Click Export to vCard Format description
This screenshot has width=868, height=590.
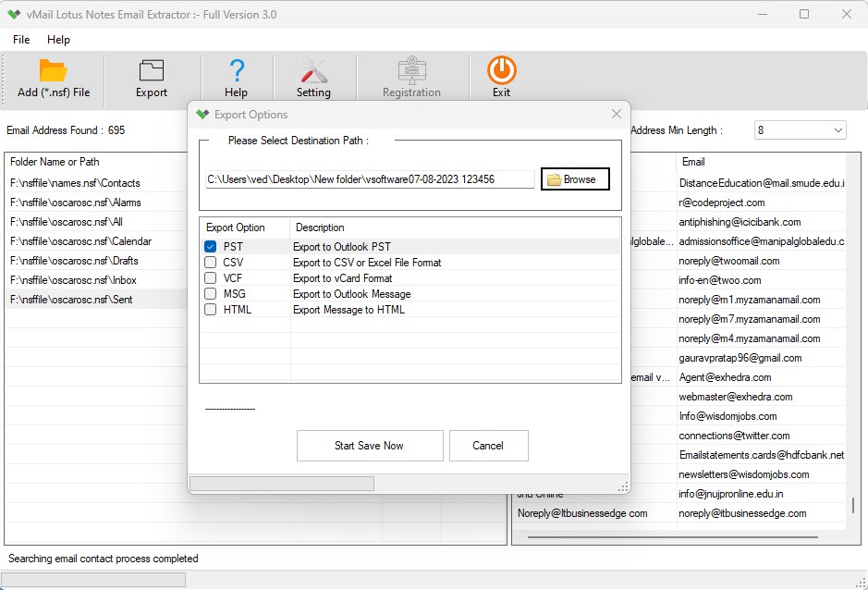(343, 277)
